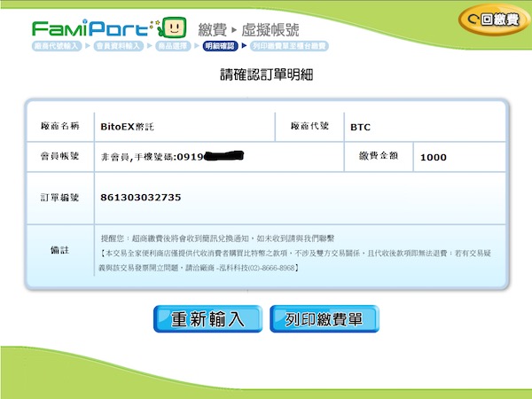532x399 pixels.
Task: Click the FamiPort logo
Action: 90,28
